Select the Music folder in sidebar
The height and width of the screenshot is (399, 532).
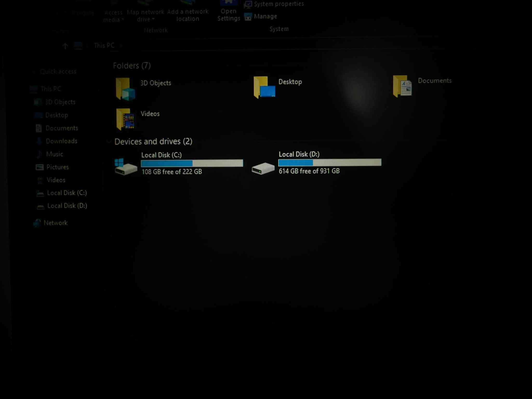tap(55, 154)
